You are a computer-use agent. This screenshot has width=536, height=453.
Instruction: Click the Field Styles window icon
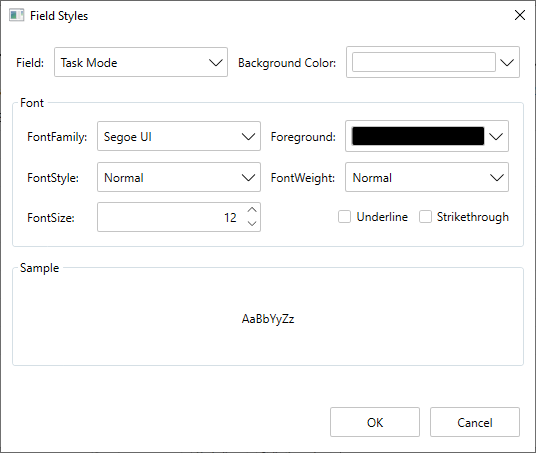[16, 15]
